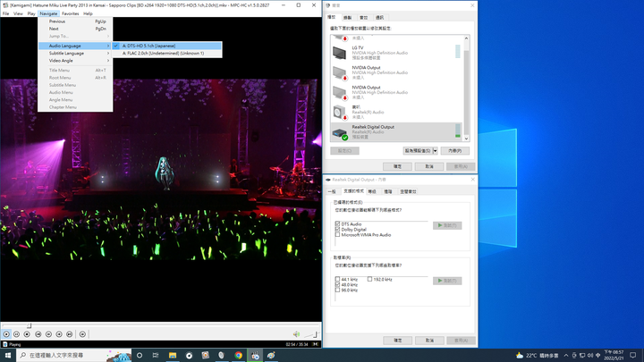Open File Explorer from the taskbar
Image resolution: width=644 pixels, height=362 pixels.
173,355
